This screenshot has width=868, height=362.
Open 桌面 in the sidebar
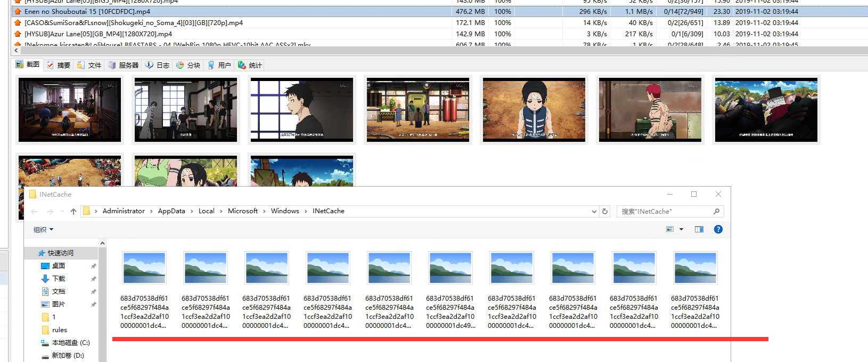(x=59, y=266)
